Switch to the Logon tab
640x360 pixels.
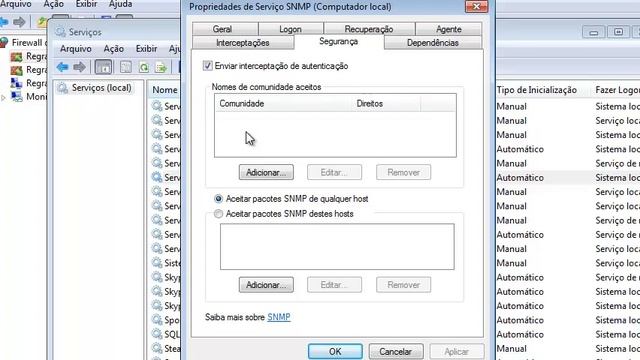[291, 29]
